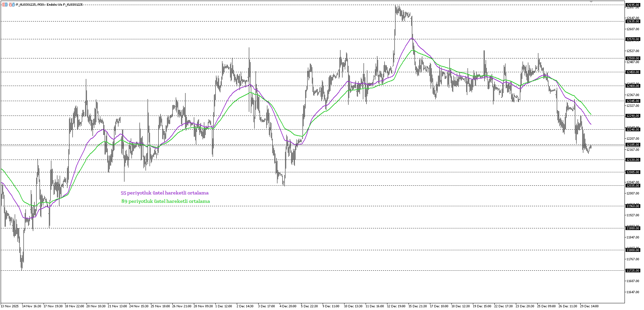Viewport: 644px width, 310px height.
Task: Click the 12130.00 price level label
Action: [634, 160]
